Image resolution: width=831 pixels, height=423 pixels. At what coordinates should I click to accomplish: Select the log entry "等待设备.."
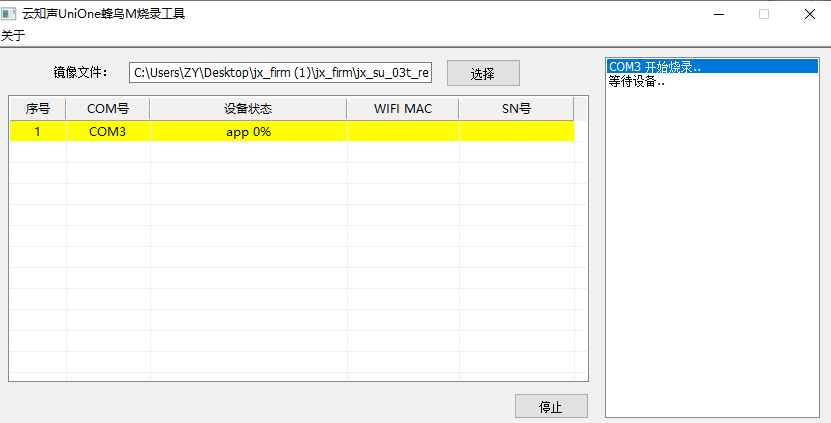pyautogui.click(x=637, y=81)
